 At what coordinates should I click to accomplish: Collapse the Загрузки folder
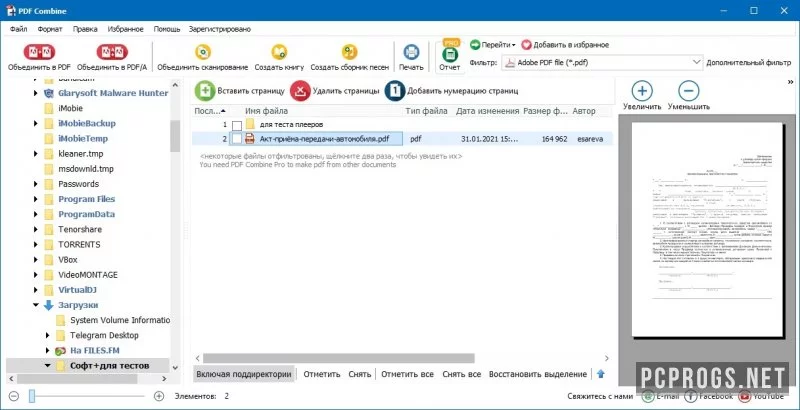click(36, 305)
